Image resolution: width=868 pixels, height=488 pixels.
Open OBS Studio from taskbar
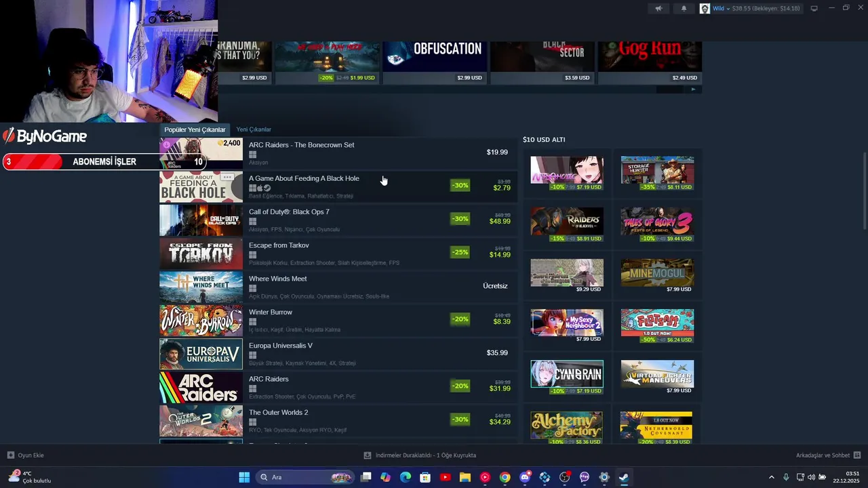click(564, 477)
